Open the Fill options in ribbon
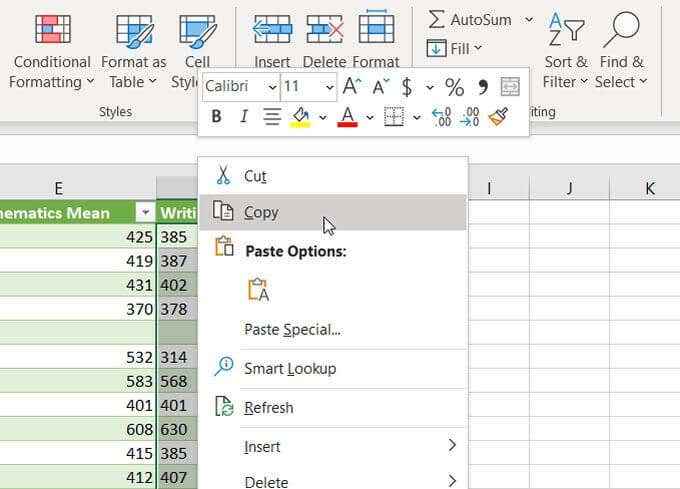 click(454, 49)
